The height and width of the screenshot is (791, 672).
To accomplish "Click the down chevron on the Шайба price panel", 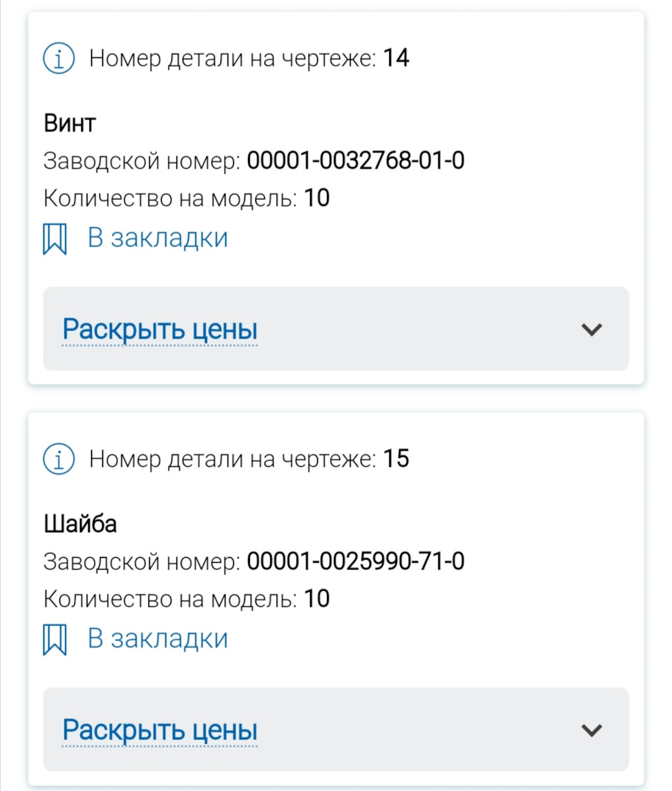I will point(590,730).
